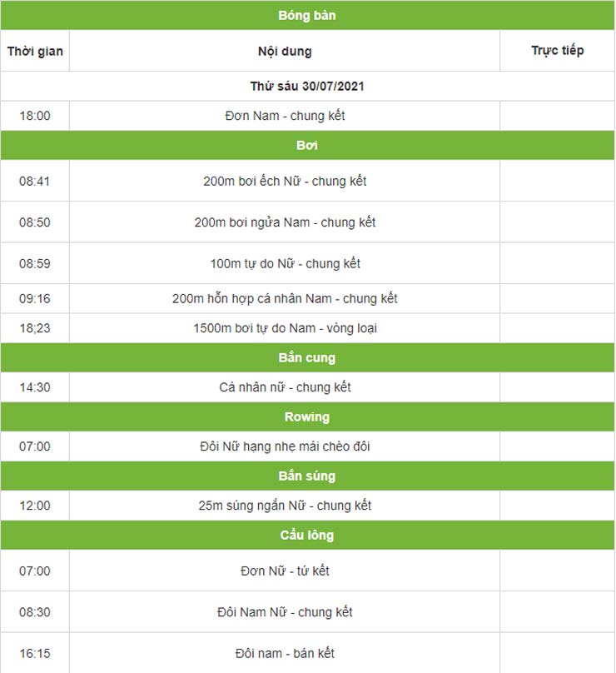Click 25m súng ngắn Nữ event

pyautogui.click(x=285, y=506)
